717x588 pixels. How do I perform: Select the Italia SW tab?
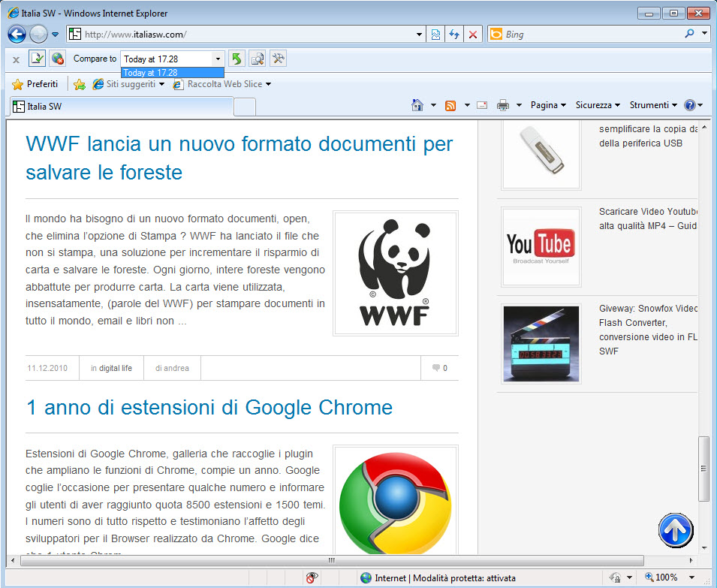[x=122, y=107]
